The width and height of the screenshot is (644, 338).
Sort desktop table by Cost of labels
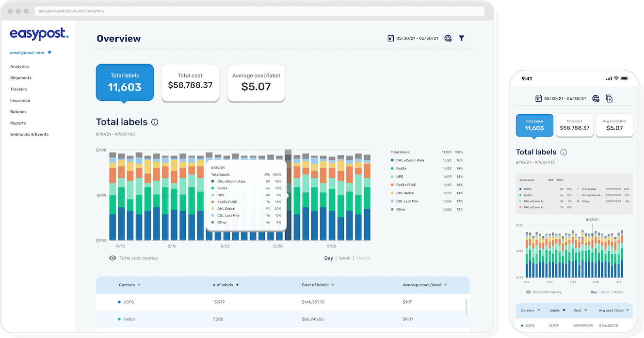coord(333,285)
